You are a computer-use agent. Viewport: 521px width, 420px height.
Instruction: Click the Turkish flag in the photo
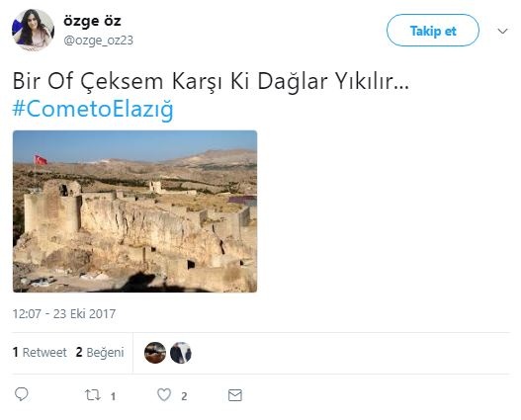click(x=41, y=160)
